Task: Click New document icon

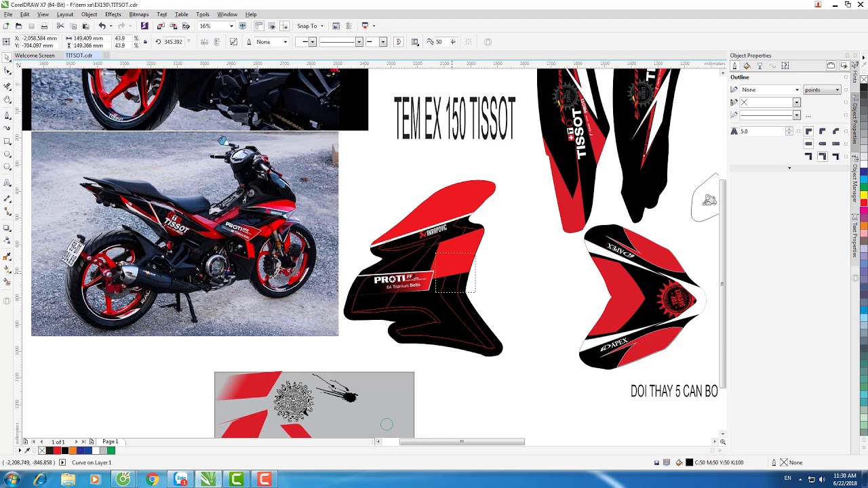Action: [x=7, y=26]
